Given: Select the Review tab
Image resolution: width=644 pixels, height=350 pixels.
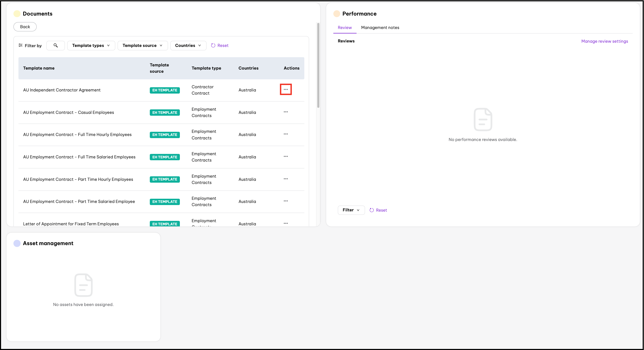Looking at the screenshot, I should coord(345,28).
